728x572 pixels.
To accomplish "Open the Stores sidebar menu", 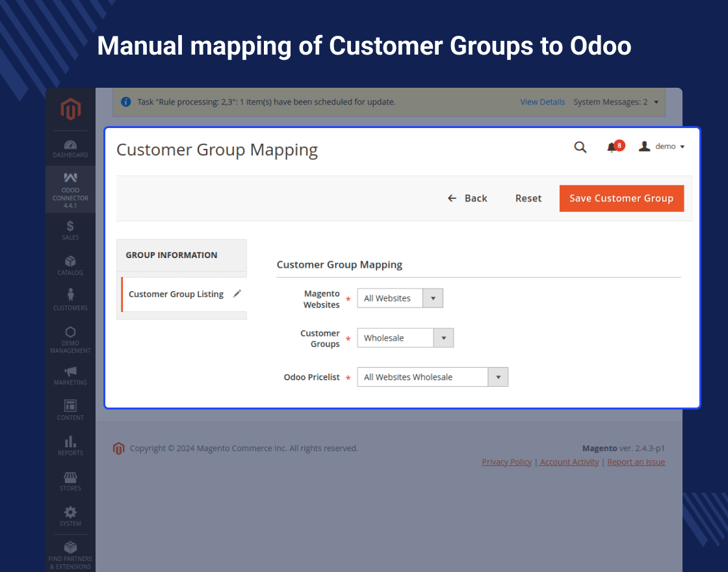I will pyautogui.click(x=71, y=481).
